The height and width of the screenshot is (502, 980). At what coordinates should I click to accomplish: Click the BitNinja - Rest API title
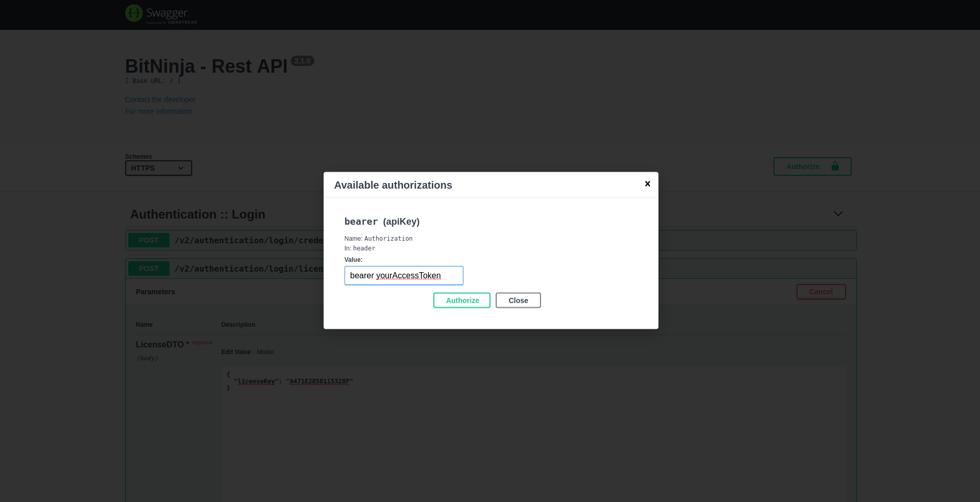point(207,66)
